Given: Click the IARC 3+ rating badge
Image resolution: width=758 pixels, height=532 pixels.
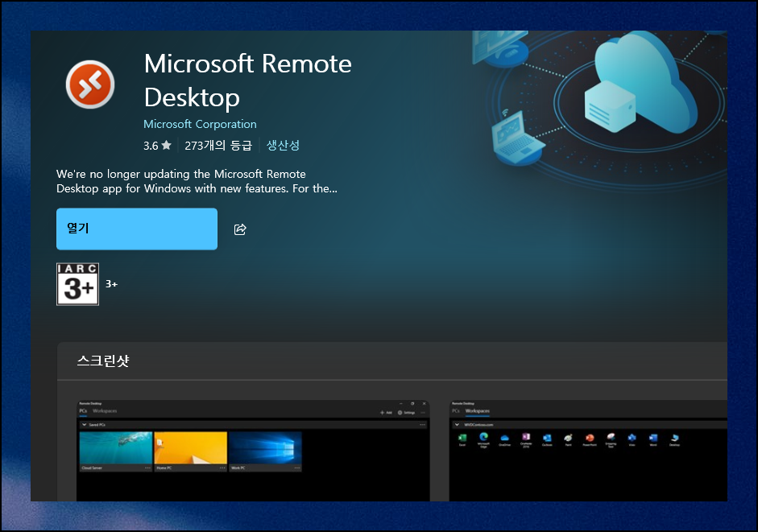Looking at the screenshot, I should [78, 284].
